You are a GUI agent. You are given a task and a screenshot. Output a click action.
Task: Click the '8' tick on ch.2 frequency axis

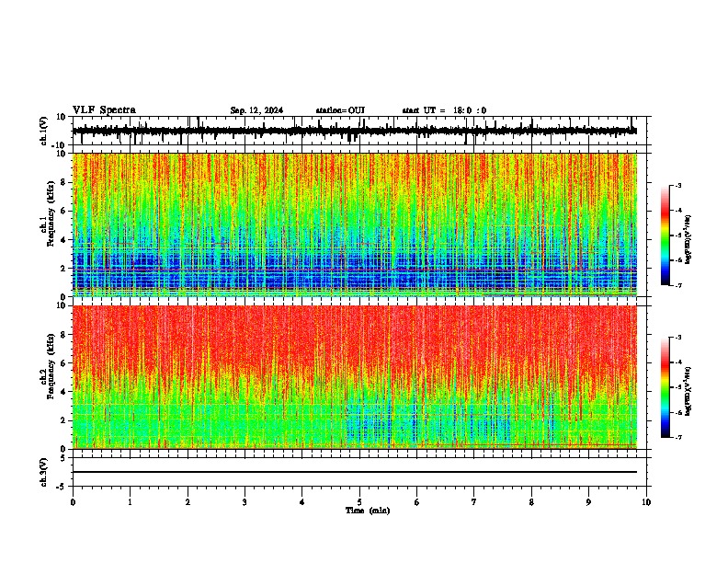point(63,335)
